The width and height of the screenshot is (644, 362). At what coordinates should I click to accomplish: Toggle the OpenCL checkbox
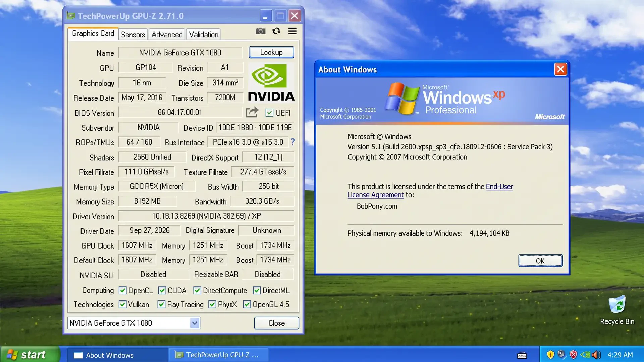point(123,290)
